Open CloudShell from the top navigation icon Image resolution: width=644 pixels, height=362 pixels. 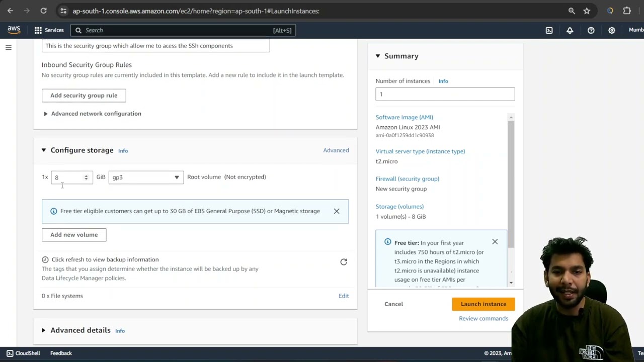point(549,30)
